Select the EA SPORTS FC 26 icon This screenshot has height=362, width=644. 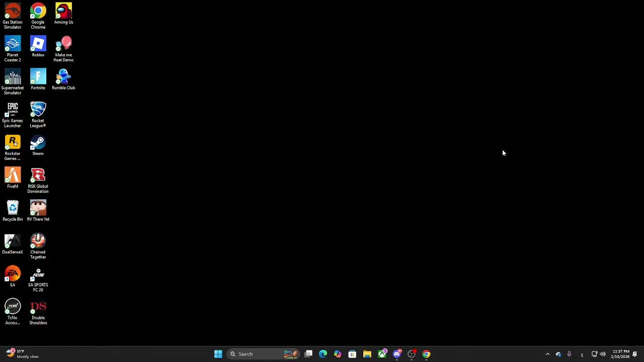[x=38, y=279]
